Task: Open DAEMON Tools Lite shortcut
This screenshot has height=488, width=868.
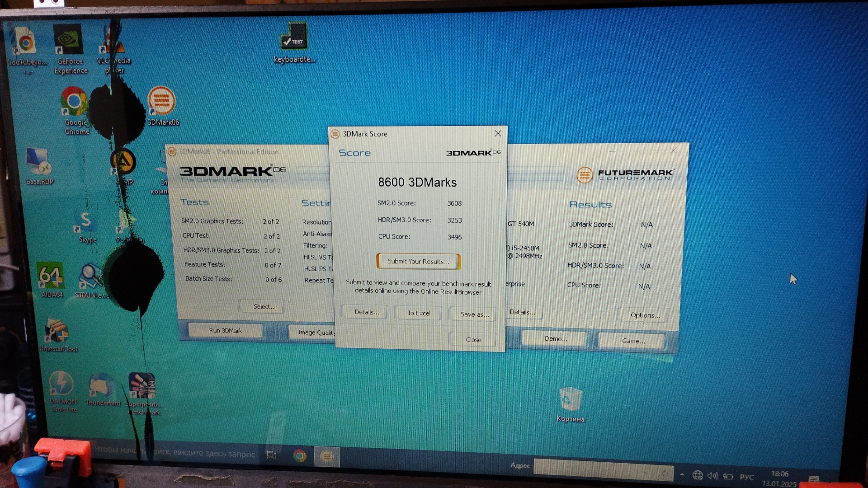Action: coord(62,391)
